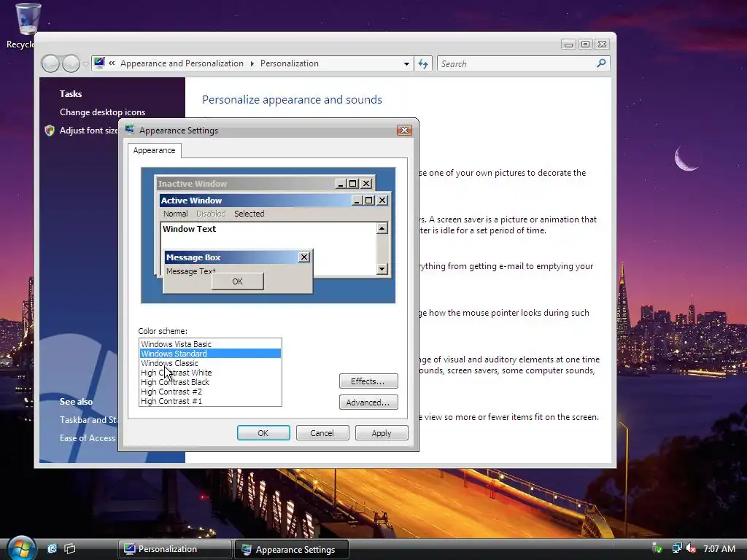The width and height of the screenshot is (747, 560).
Task: Click the shield icon beside Adjust font size
Action: (50, 130)
